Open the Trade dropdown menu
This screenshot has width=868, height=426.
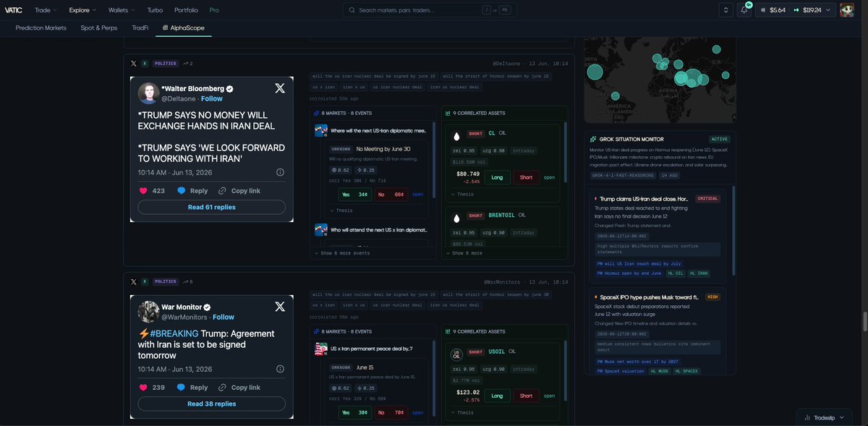pos(45,10)
